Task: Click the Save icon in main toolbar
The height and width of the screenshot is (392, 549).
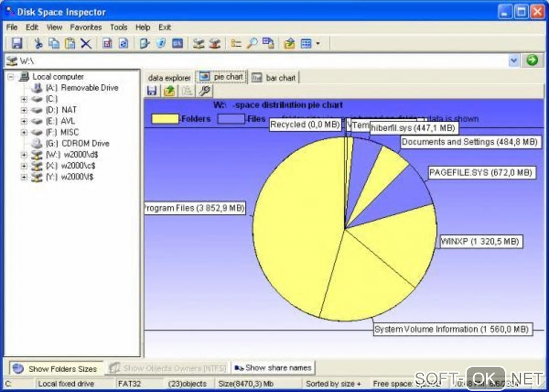Action: click(17, 44)
